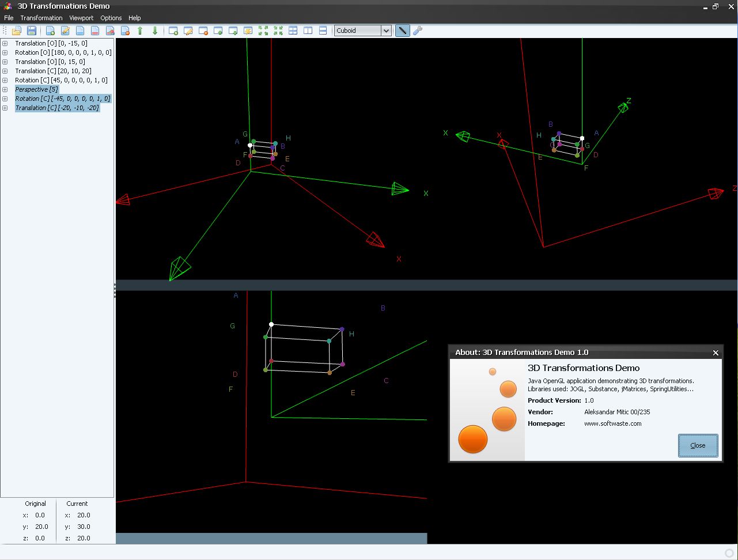Image resolution: width=738 pixels, height=560 pixels.
Task: Expand the Perspective [5] tree node
Action: point(5,89)
